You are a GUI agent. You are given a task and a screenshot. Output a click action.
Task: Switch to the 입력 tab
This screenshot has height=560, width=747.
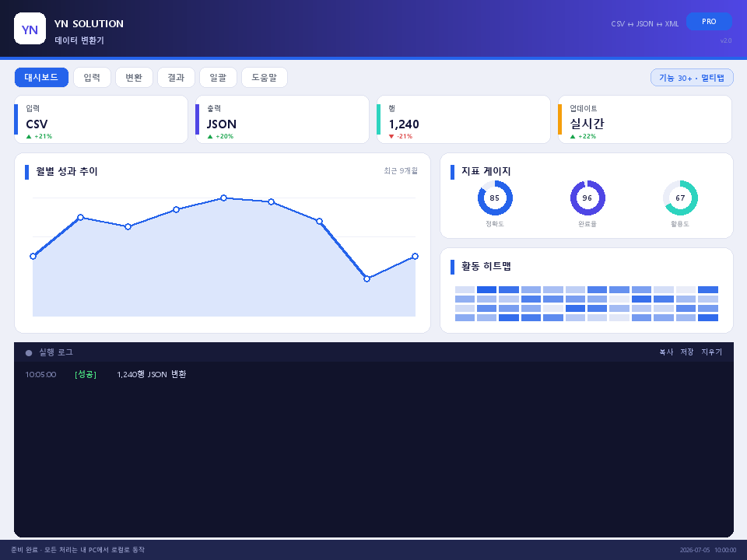92,77
